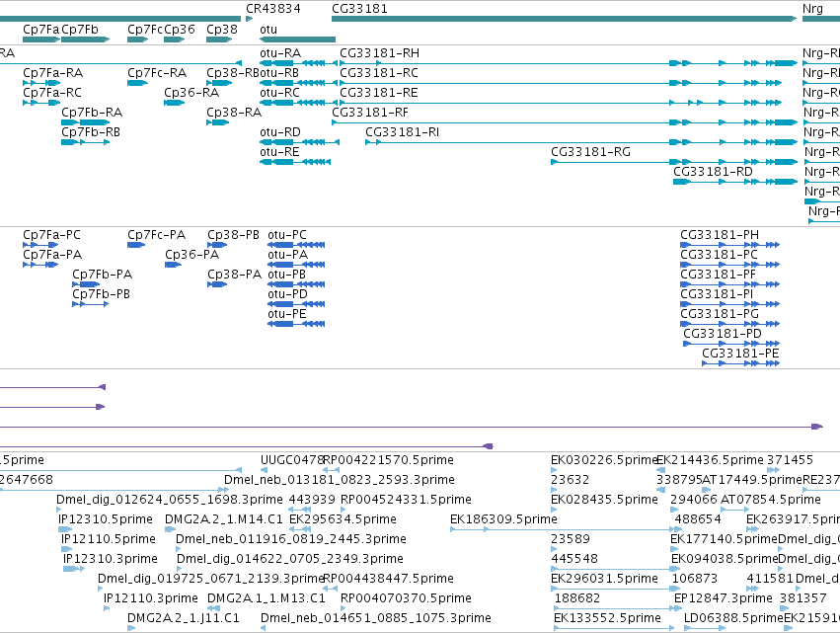Viewport: 840px width, 633px height.
Task: Select the Cp7Fb gene label
Action: (x=80, y=30)
